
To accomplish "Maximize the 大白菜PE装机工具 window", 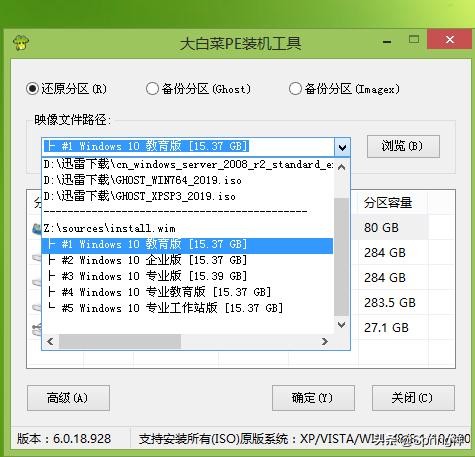I will click(414, 40).
